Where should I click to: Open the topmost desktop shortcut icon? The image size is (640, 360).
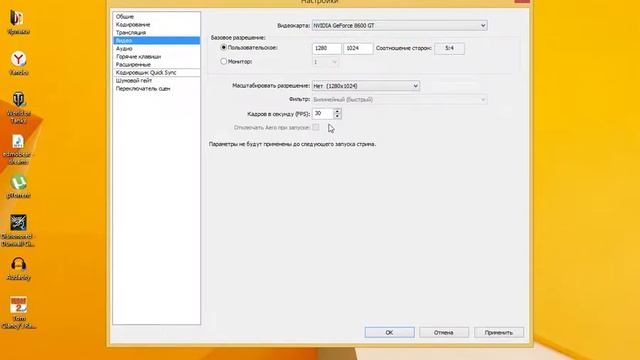click(x=18, y=22)
